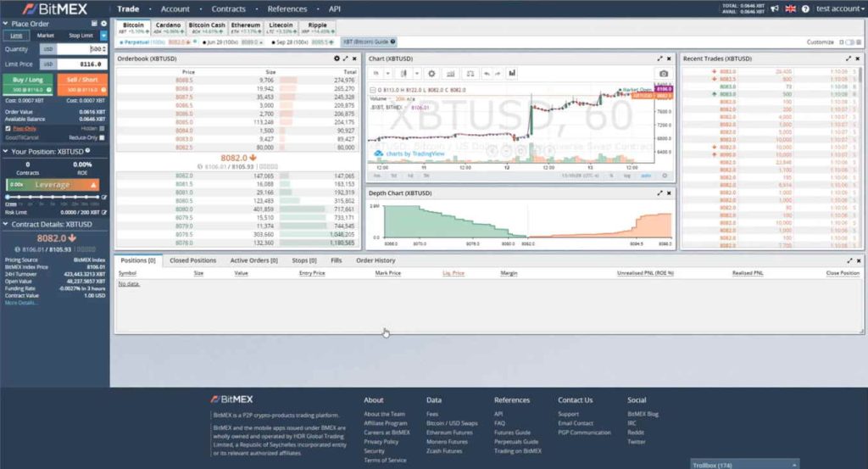Screen dimensions: 868x469
Task: Expand the Chart panel to fullscreen
Action: [659, 59]
